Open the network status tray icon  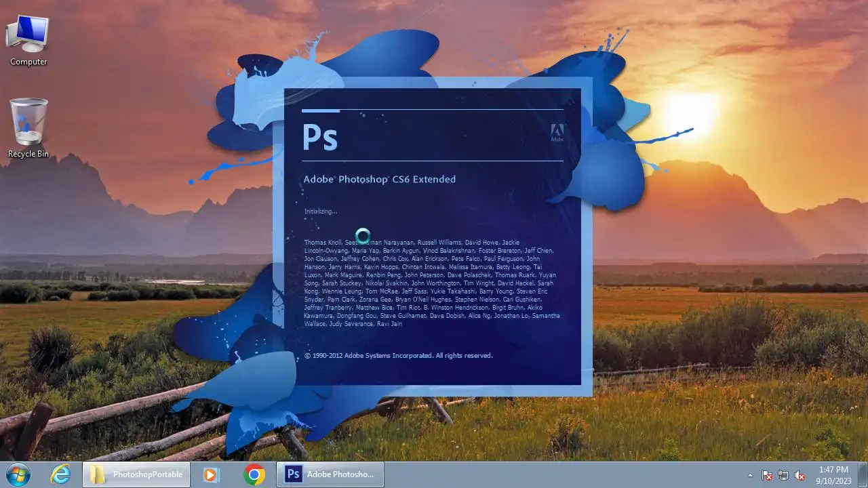[x=783, y=475]
